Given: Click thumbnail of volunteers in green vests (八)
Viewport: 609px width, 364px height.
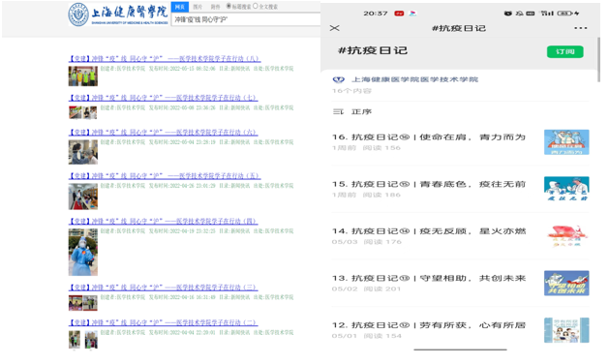Looking at the screenshot, I should tap(83, 76).
